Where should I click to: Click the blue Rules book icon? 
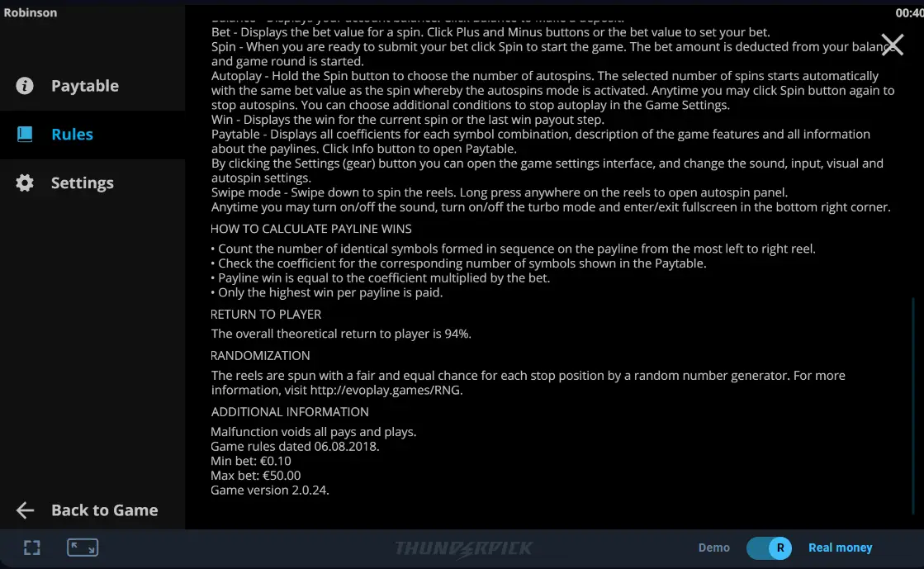[25, 135]
